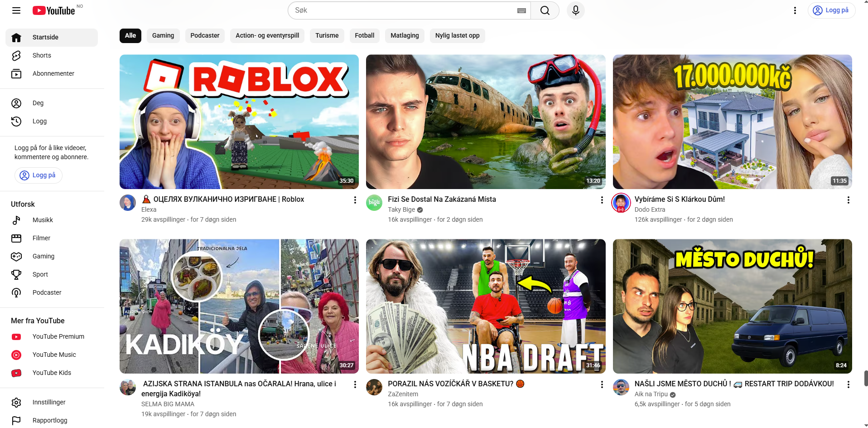This screenshot has height=428, width=868.
Task: Open YouTube Kids icon
Action: pos(16,373)
